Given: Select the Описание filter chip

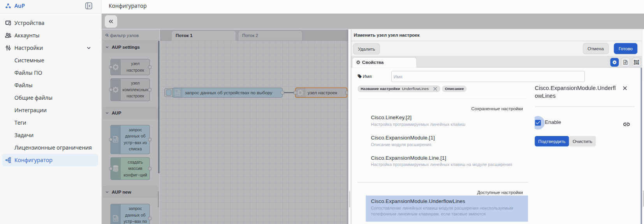Looking at the screenshot, I should click(454, 89).
